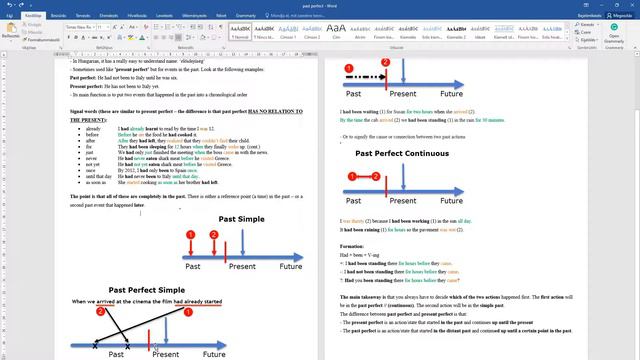Image resolution: width=640 pixels, height=360 pixels.
Task: Toggle paragraph marks (pilcrow) display
Action: pos(221,27)
